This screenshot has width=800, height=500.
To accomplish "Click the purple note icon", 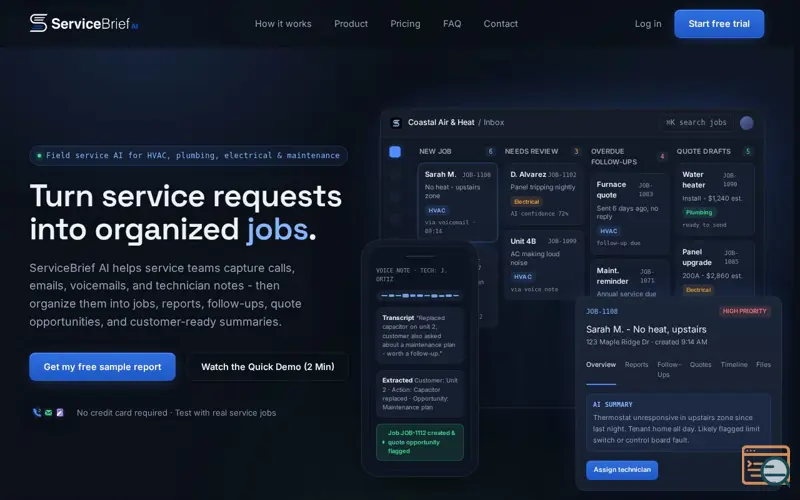I will pos(60,413).
